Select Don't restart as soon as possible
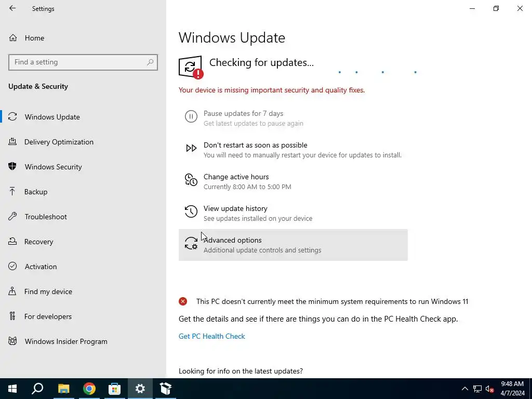Screen dimensions: 532x399 (293, 150)
